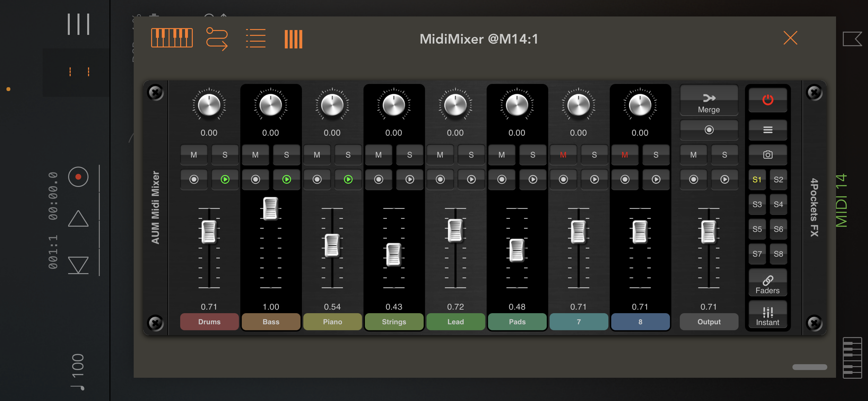
Task: Open the MIDI keyboard view icon
Action: tap(172, 38)
